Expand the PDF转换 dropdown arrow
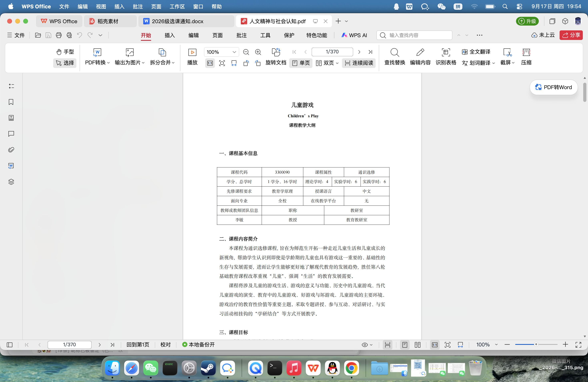 pos(108,63)
